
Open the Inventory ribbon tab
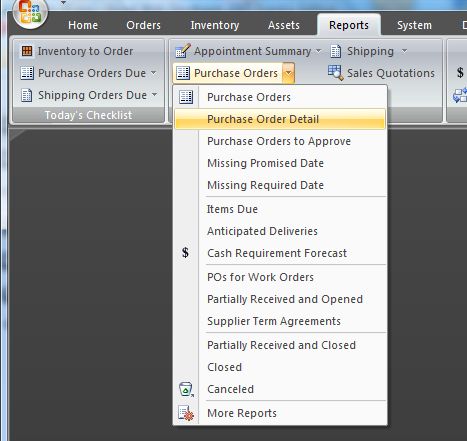[215, 25]
